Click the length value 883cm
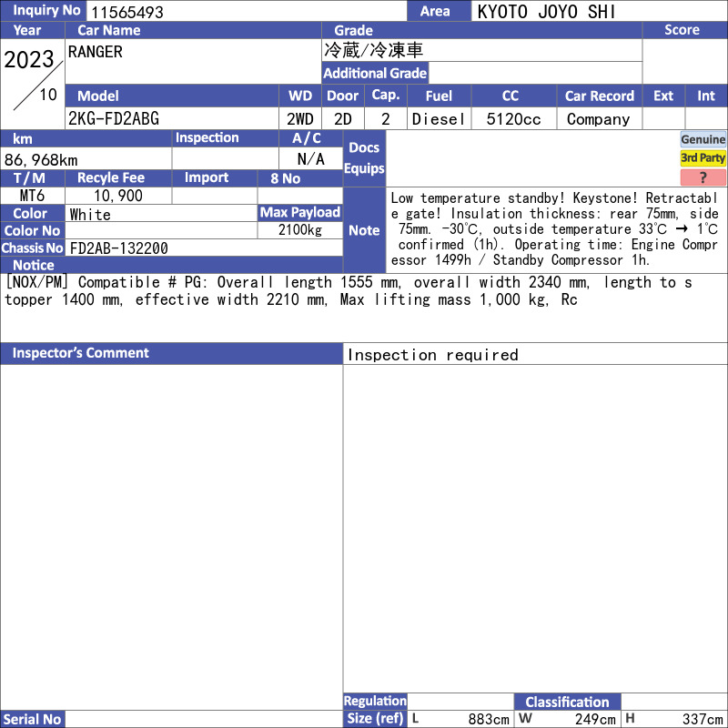Screen dimensions: 728x728 click(489, 719)
